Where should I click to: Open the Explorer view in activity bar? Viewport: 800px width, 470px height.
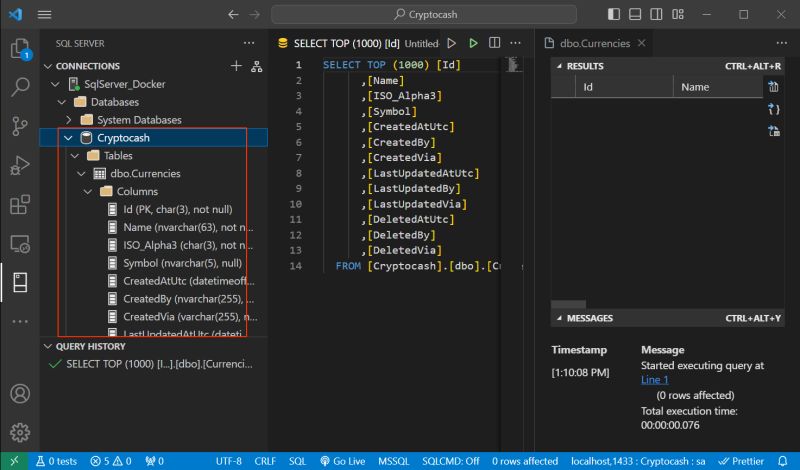20,49
